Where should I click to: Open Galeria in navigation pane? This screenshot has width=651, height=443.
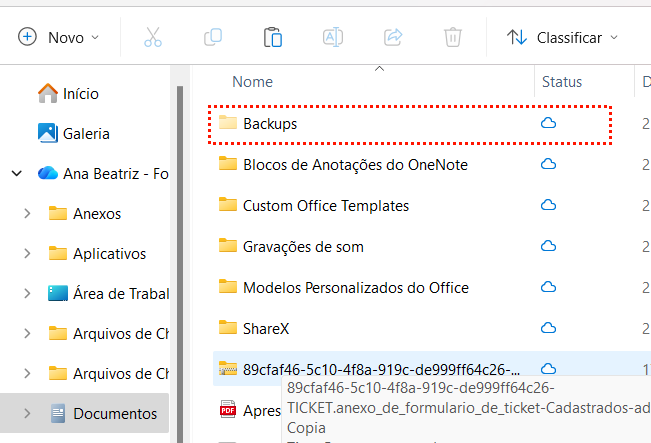pyautogui.click(x=85, y=133)
